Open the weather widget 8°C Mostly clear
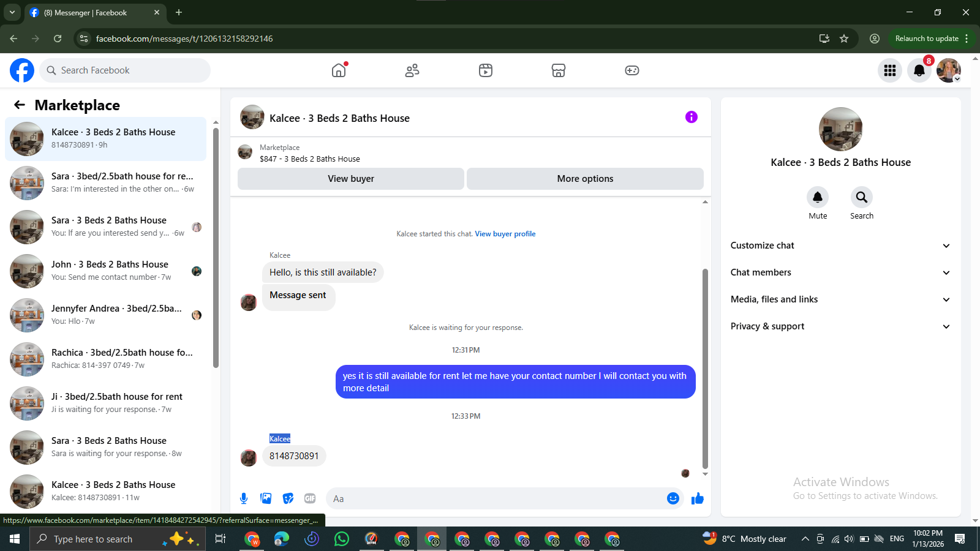Image resolution: width=980 pixels, height=551 pixels. pyautogui.click(x=745, y=539)
